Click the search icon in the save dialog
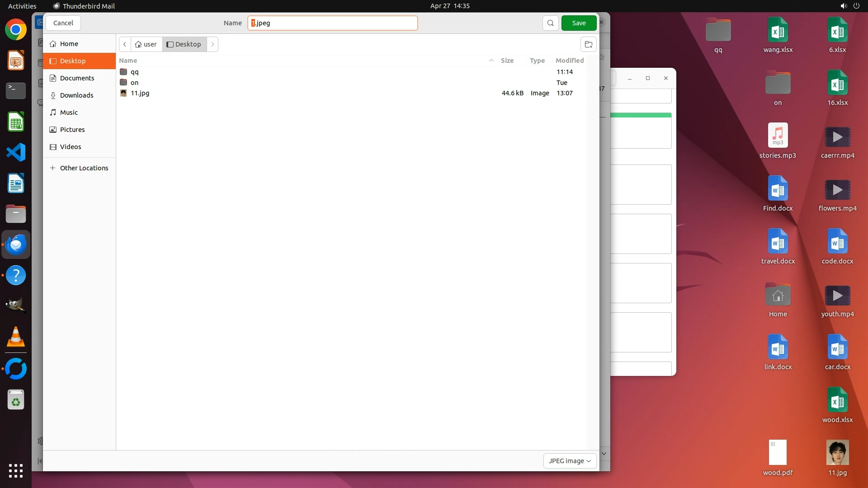Screen dimensions: 868x488 click(550, 23)
